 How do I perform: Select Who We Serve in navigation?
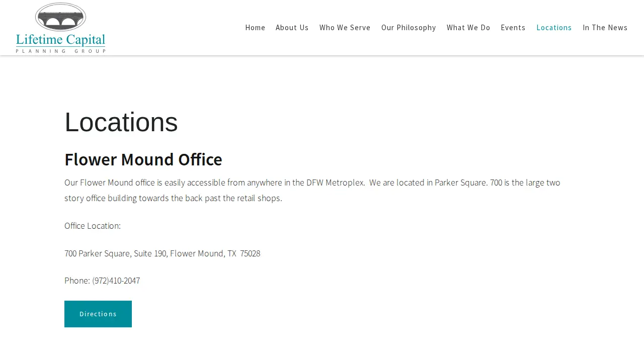345,28
